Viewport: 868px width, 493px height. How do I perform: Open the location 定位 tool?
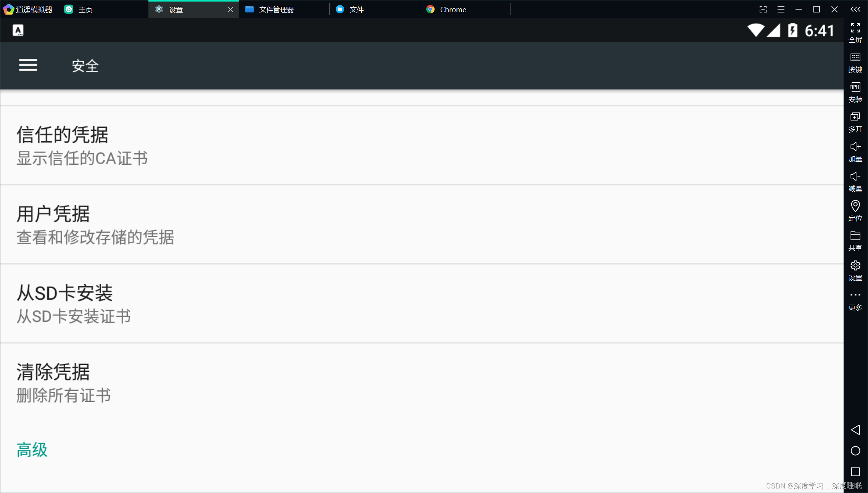tap(855, 211)
